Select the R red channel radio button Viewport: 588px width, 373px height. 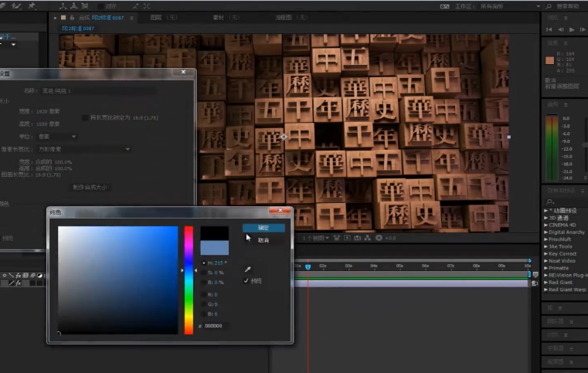pyautogui.click(x=203, y=294)
